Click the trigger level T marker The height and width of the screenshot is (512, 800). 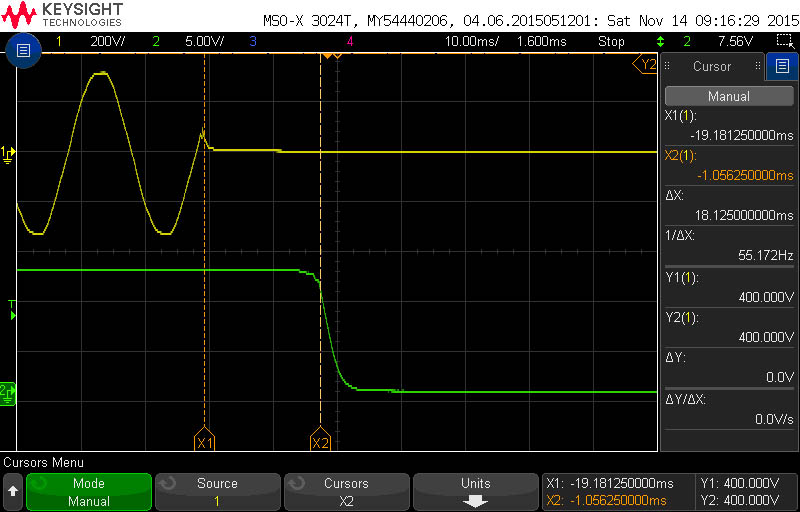pyautogui.click(x=13, y=311)
